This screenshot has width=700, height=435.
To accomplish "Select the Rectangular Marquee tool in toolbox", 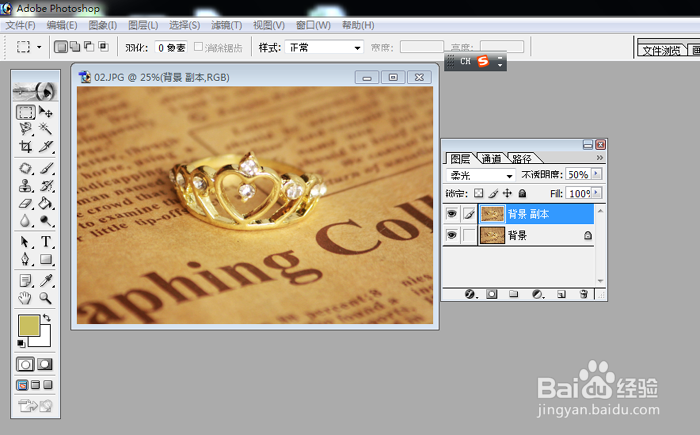I will [25, 112].
